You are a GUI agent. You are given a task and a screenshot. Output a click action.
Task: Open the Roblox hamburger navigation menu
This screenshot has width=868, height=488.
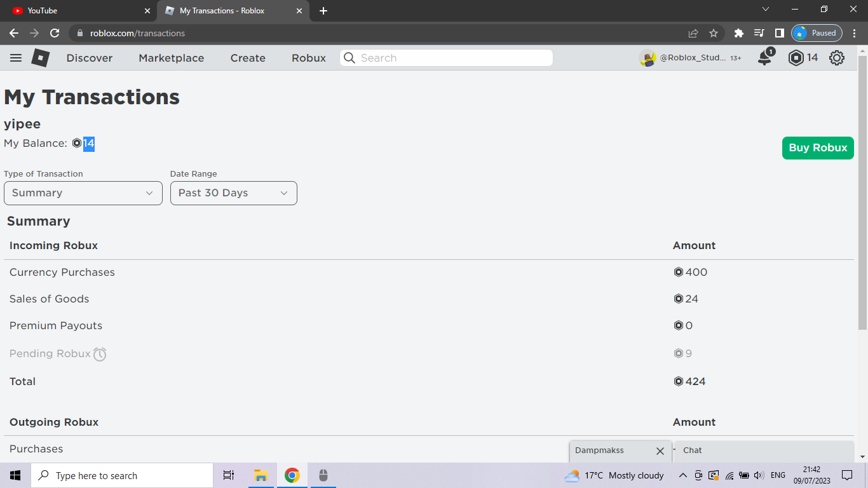16,58
